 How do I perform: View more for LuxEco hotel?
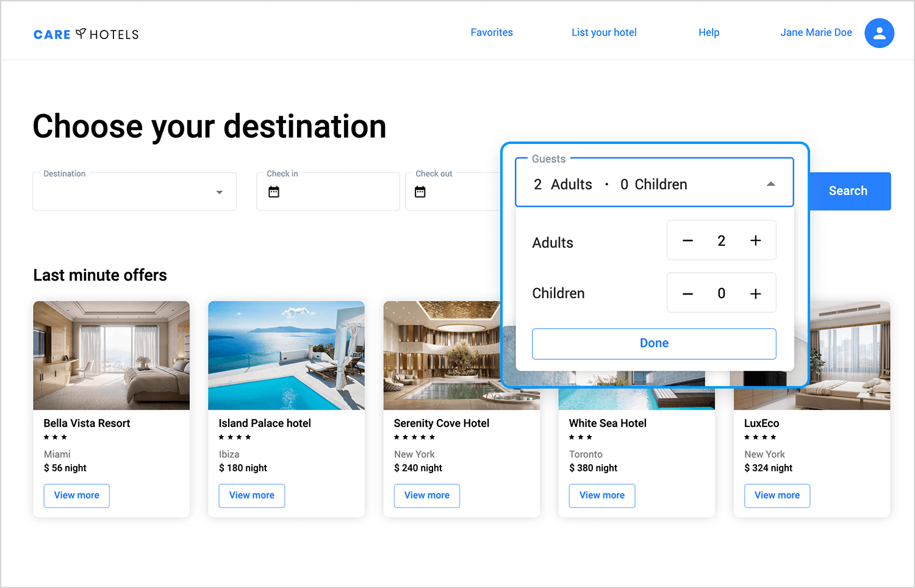777,495
